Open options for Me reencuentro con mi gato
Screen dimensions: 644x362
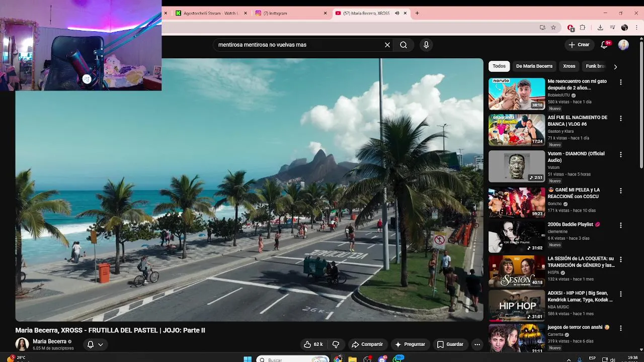[x=620, y=82]
